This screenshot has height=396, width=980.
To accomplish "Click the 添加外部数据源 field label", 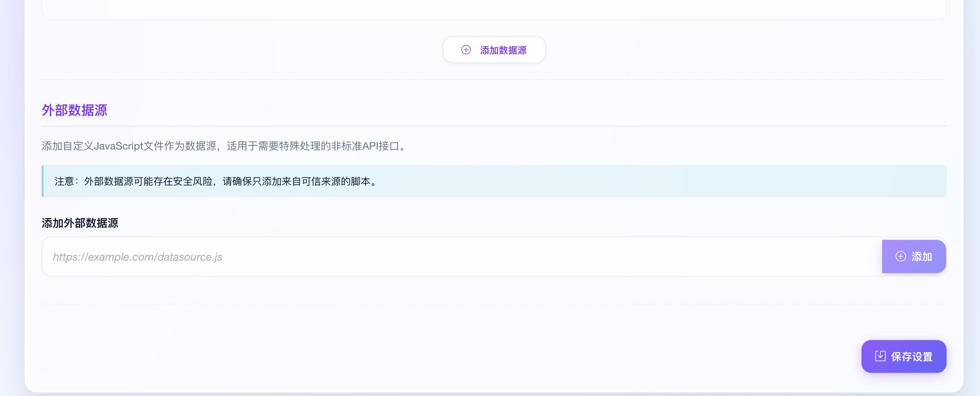I will click(80, 223).
